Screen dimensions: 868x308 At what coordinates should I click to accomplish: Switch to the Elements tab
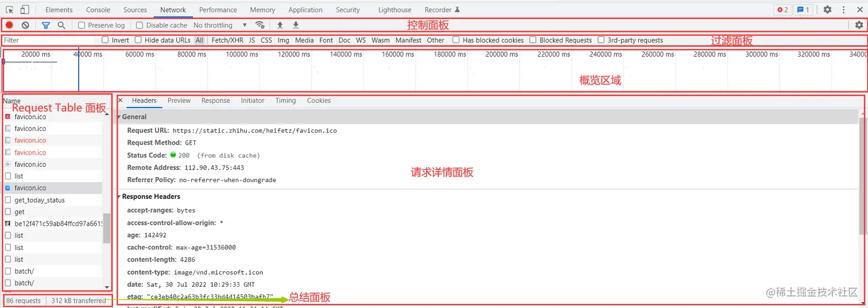(x=59, y=10)
